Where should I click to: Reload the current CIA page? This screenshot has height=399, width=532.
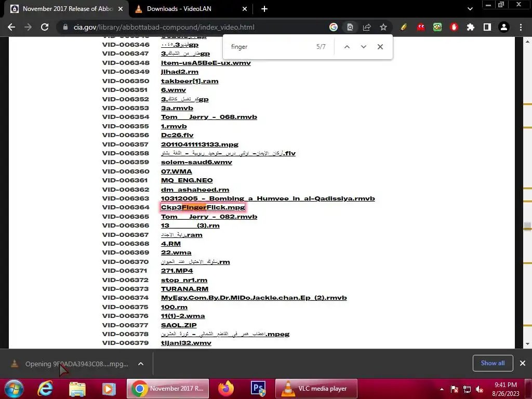(45, 27)
